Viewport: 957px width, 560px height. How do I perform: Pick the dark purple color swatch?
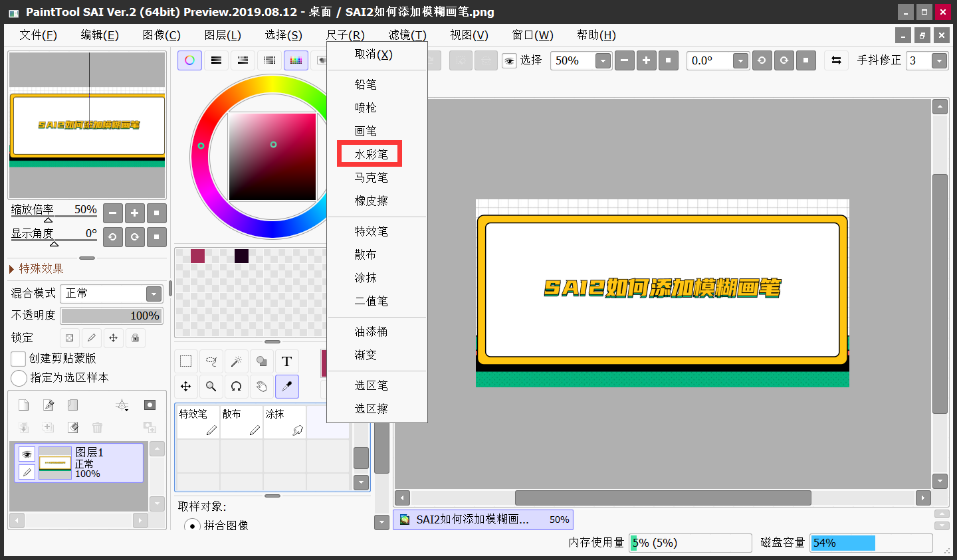pos(241,256)
